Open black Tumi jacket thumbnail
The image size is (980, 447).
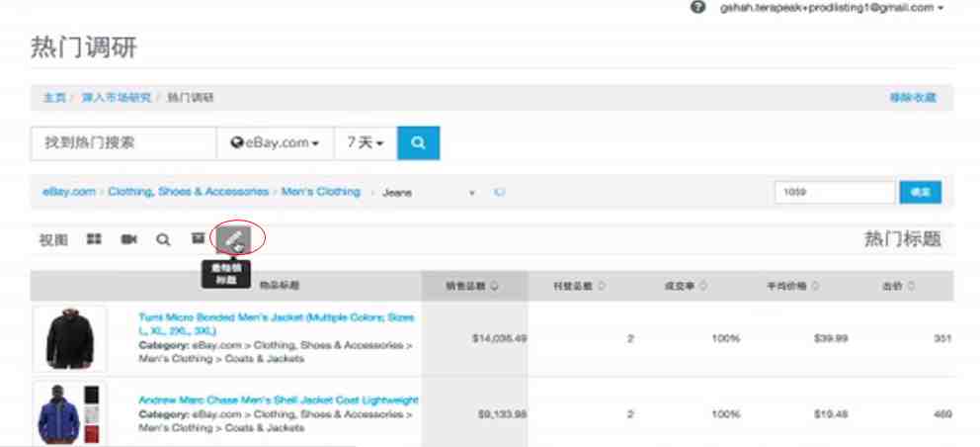pyautogui.click(x=69, y=338)
